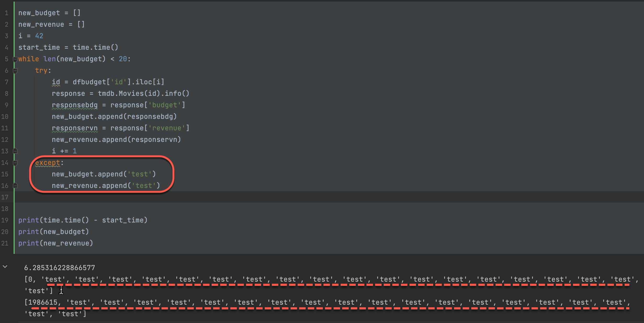Click line number 1 in the gutter
This screenshot has width=644, height=323.
7,13
